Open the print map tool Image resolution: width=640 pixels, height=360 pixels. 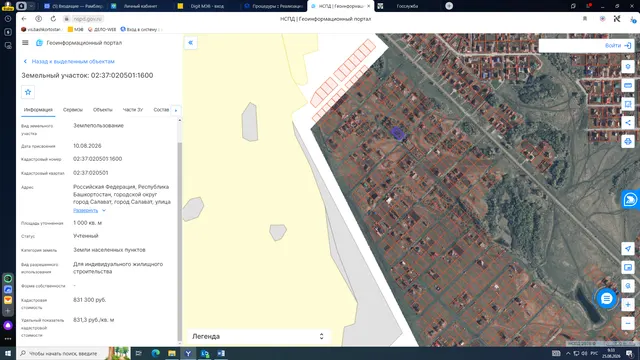[628, 142]
